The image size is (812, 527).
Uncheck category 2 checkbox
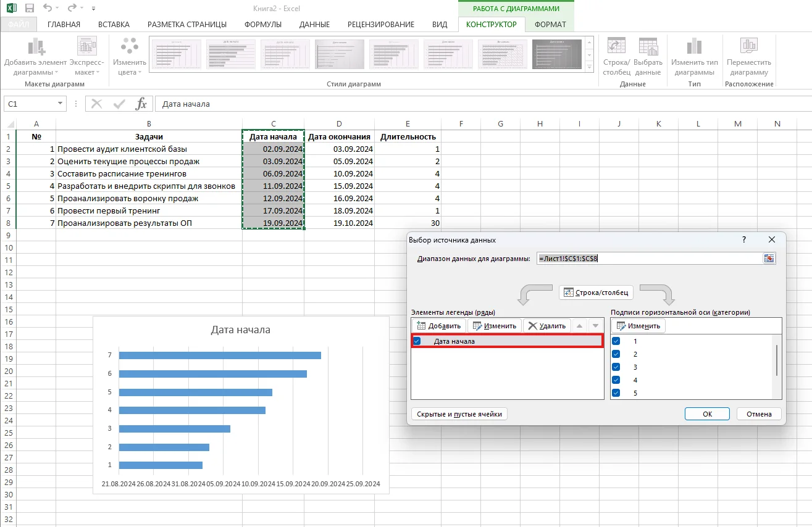pos(616,354)
